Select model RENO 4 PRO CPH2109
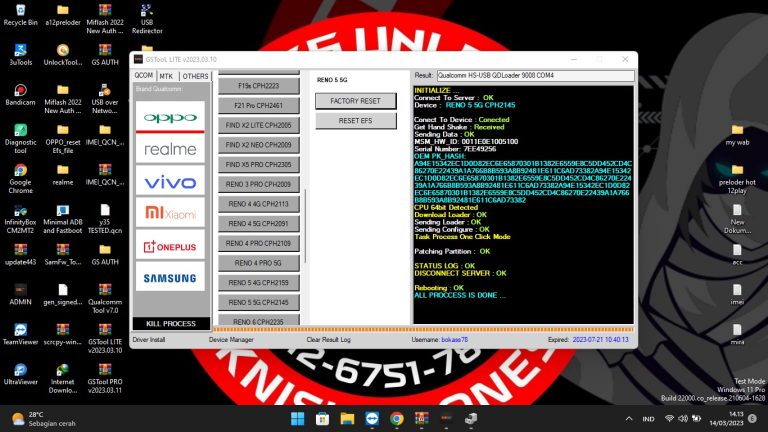Viewport: 768px width, 432px height. [259, 243]
